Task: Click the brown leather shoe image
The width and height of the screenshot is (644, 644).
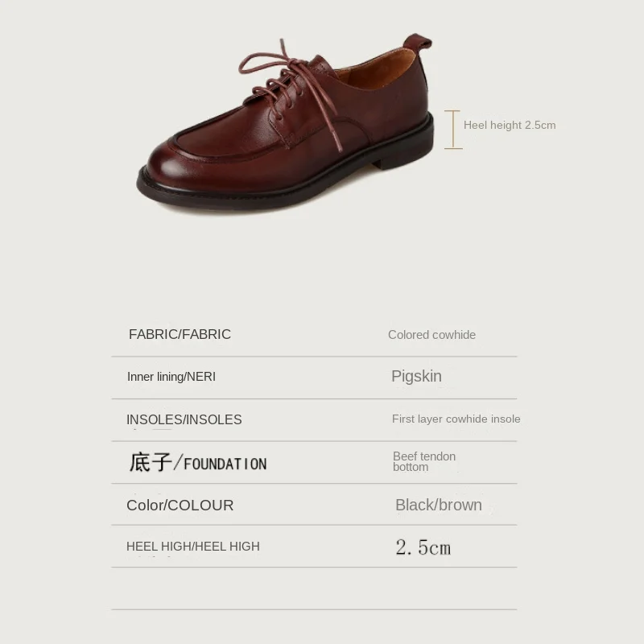Action: tap(285, 123)
